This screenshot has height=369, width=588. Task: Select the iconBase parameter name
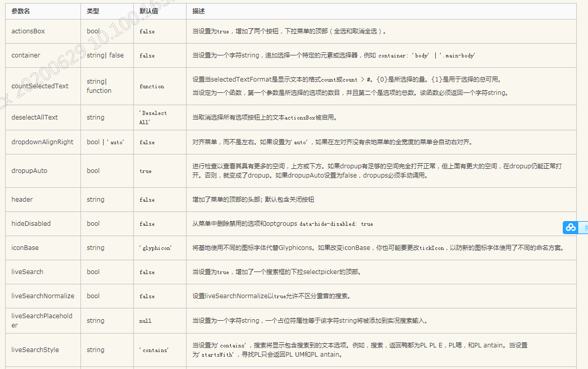[25, 247]
